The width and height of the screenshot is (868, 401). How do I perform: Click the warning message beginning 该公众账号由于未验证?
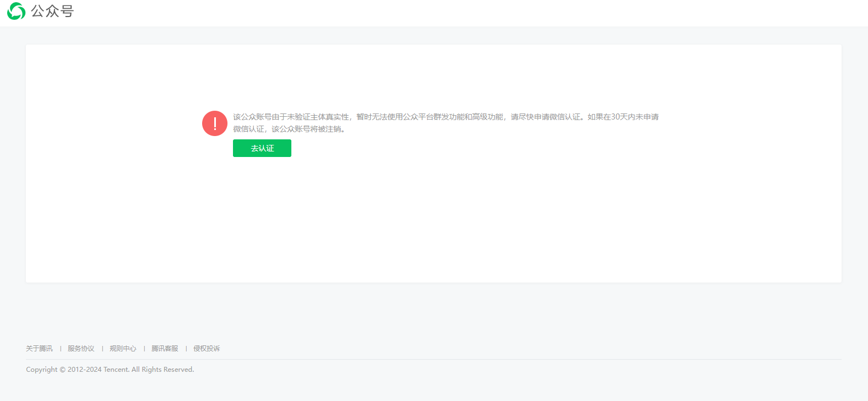[446, 123]
